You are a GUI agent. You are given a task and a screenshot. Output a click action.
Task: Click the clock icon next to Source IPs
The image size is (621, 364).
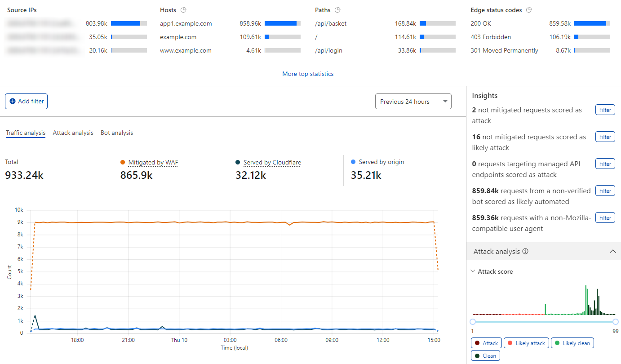(43, 9)
